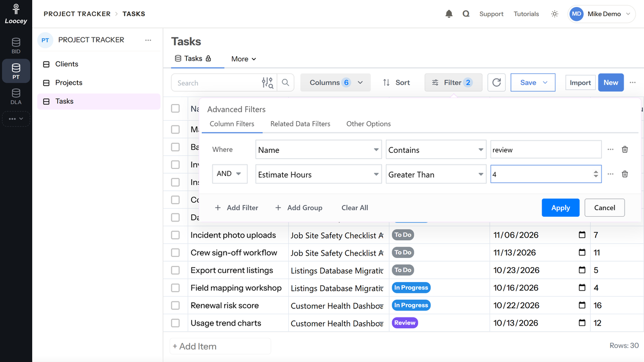Viewport: 644px width, 362px height.
Task: Delete the Name Contains filter row
Action: (x=625, y=150)
